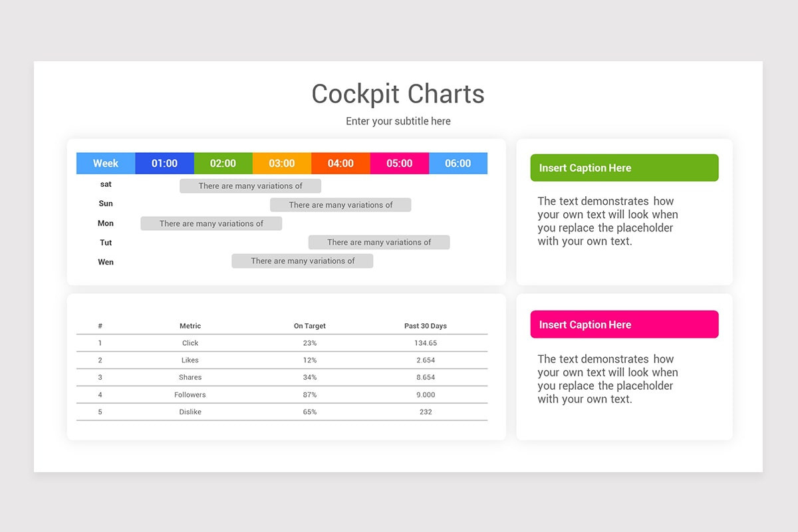Select the red 04:00 header block
The image size is (798, 532).
coord(340,163)
